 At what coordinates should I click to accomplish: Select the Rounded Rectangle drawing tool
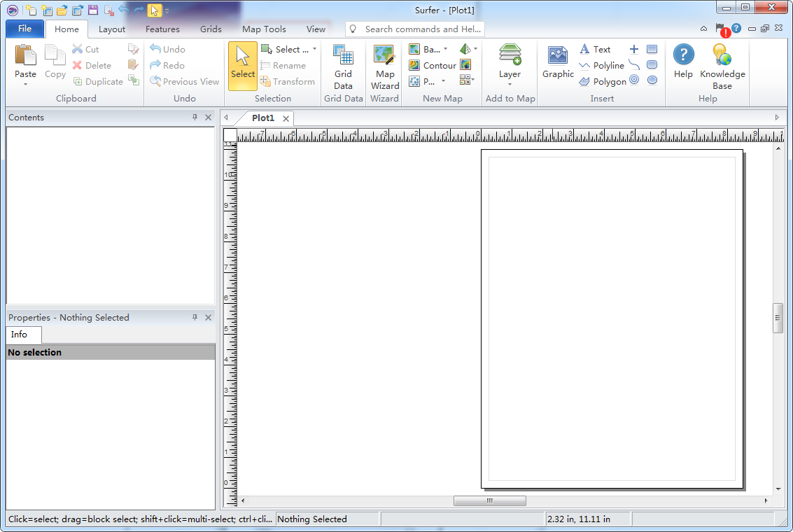(652, 64)
